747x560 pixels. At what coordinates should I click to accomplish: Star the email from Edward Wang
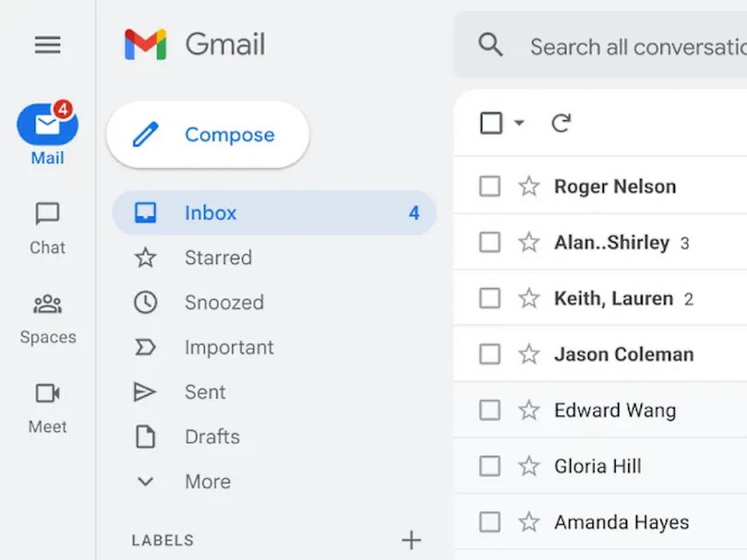click(x=529, y=410)
